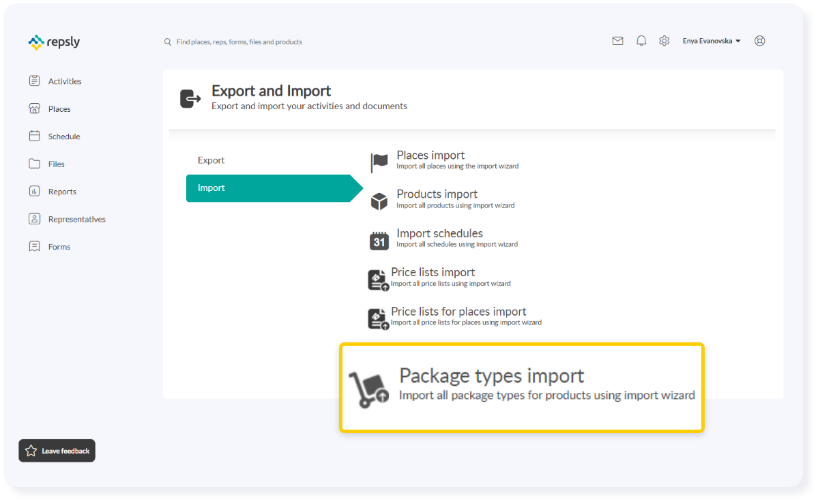This screenshot has width=820, height=504.
Task: Open the Reports chart icon
Action: 34,191
